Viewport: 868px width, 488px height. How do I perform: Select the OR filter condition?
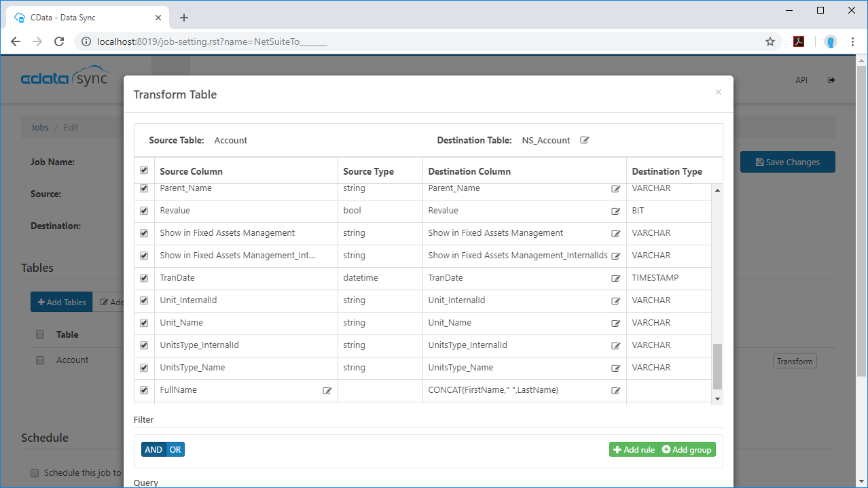[x=175, y=449]
